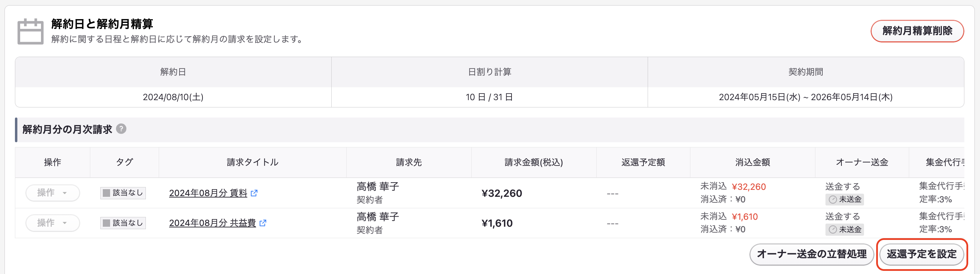The height and width of the screenshot is (274, 980).
Task: Click the 請求金額(税込) column header
Action: [x=533, y=162]
